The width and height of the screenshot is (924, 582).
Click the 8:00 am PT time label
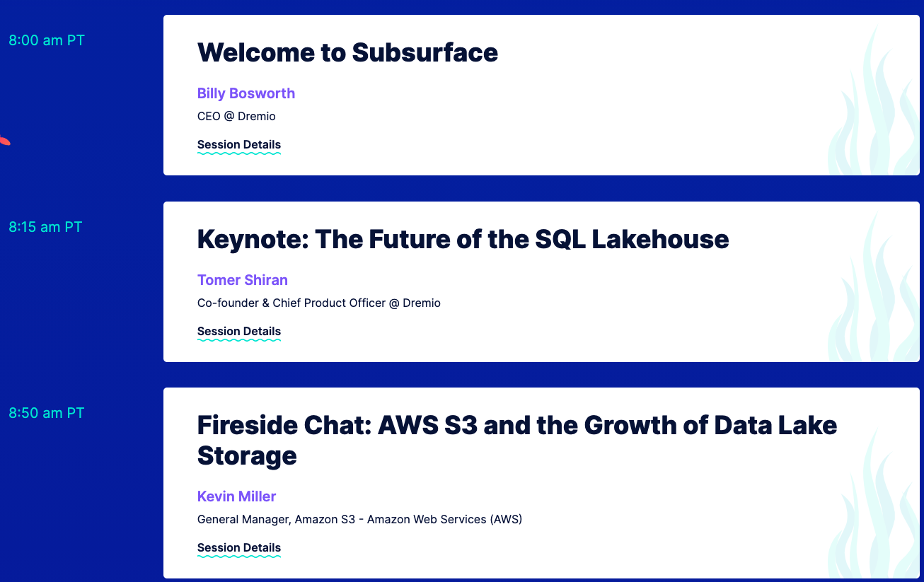[x=47, y=40]
